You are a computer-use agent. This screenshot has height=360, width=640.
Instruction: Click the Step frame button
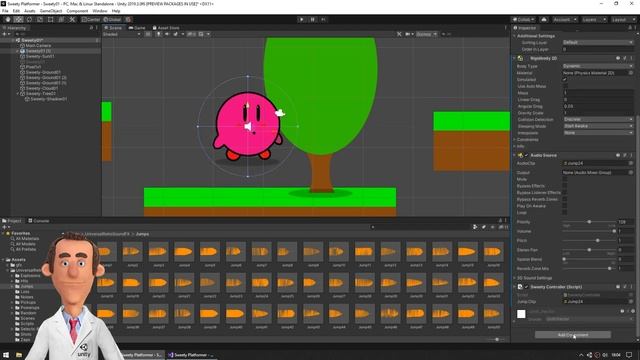[323, 19]
